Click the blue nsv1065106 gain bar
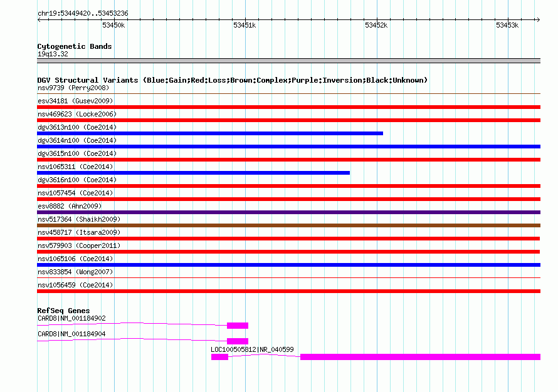The height and width of the screenshot is (392, 558). (x=288, y=265)
